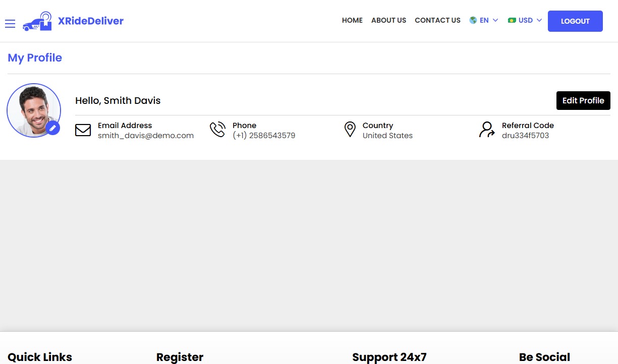This screenshot has width=618, height=364.
Task: Go to the HOME menu item
Action: click(352, 21)
